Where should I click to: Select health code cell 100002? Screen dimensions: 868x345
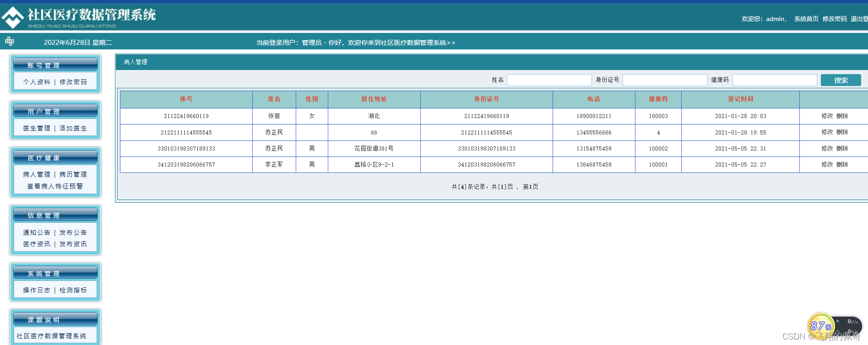coord(658,149)
